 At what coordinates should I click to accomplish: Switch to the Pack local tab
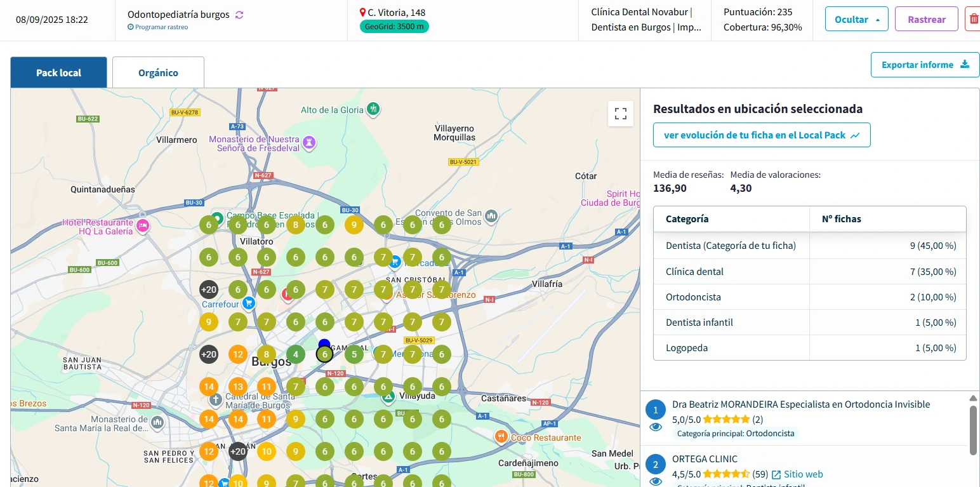[x=58, y=72]
